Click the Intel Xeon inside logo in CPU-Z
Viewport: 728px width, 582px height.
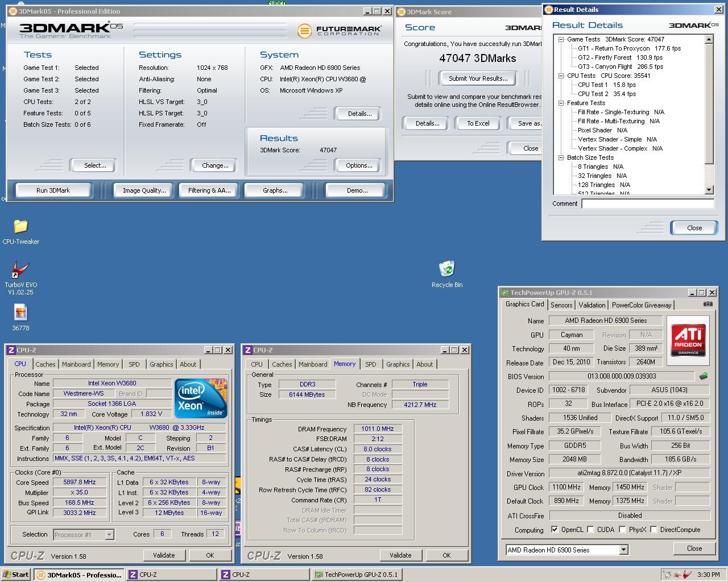[x=201, y=398]
